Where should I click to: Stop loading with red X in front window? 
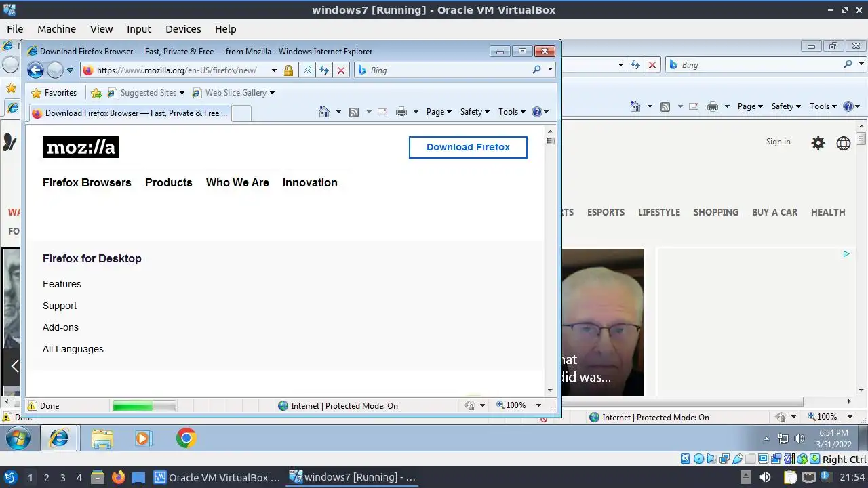tap(341, 70)
